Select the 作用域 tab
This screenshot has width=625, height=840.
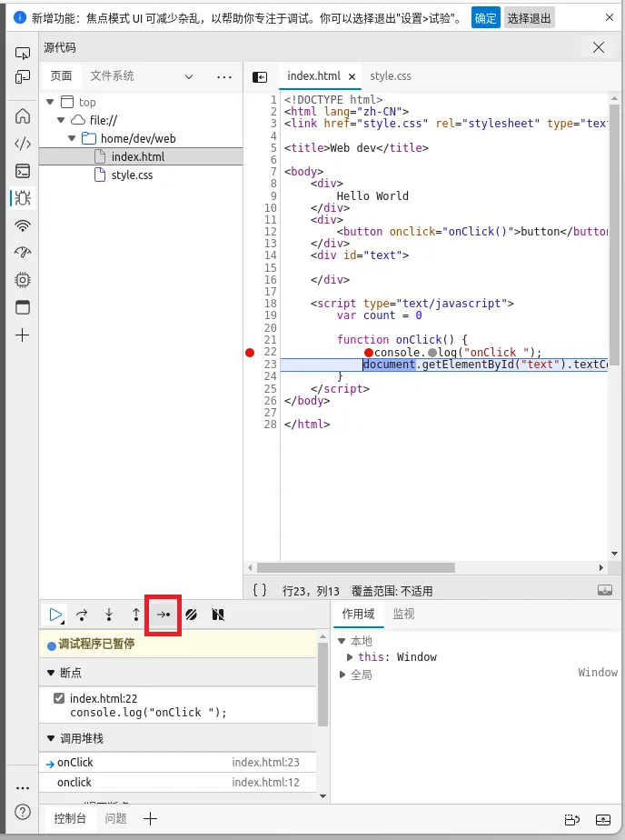(x=358, y=614)
